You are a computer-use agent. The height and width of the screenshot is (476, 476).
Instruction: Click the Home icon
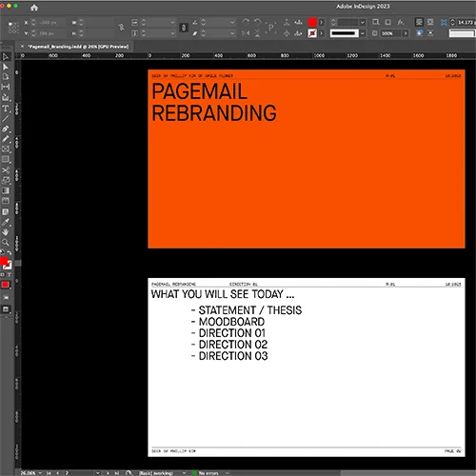coord(34,8)
